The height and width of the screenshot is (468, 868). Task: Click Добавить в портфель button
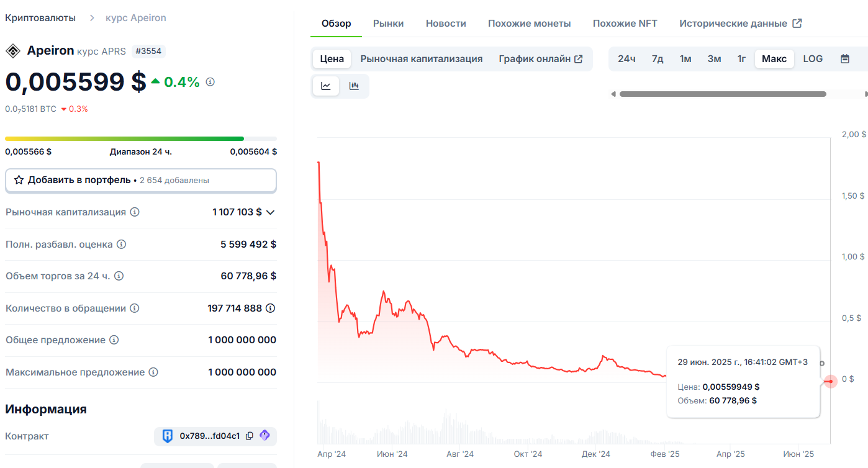pyautogui.click(x=141, y=180)
